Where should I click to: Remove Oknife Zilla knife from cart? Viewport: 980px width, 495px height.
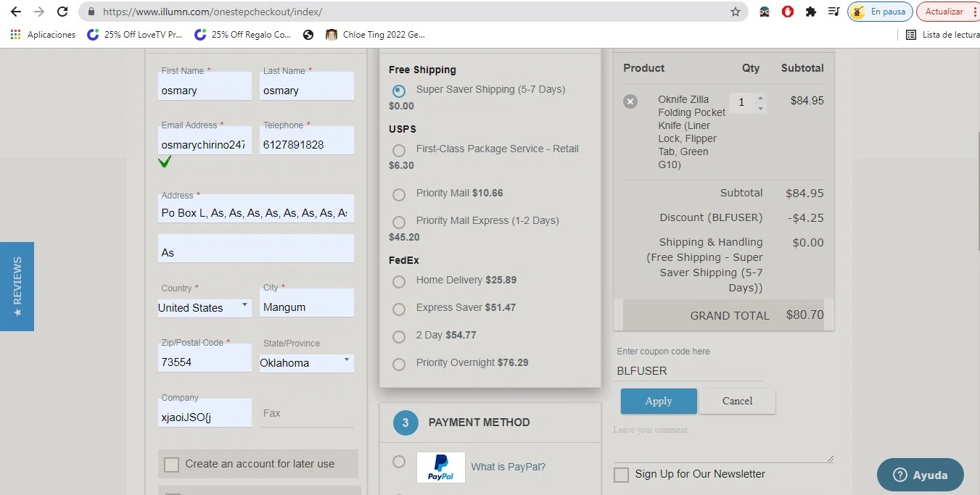tap(630, 101)
